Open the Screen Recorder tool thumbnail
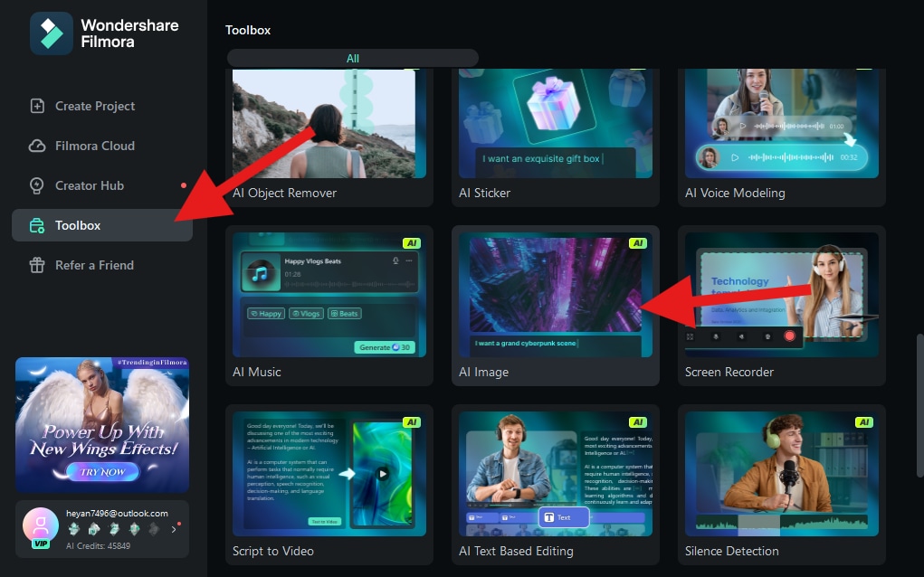 (x=781, y=295)
